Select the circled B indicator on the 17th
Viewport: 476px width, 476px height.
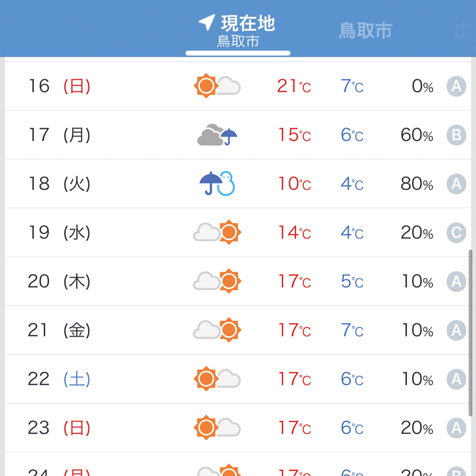456,134
